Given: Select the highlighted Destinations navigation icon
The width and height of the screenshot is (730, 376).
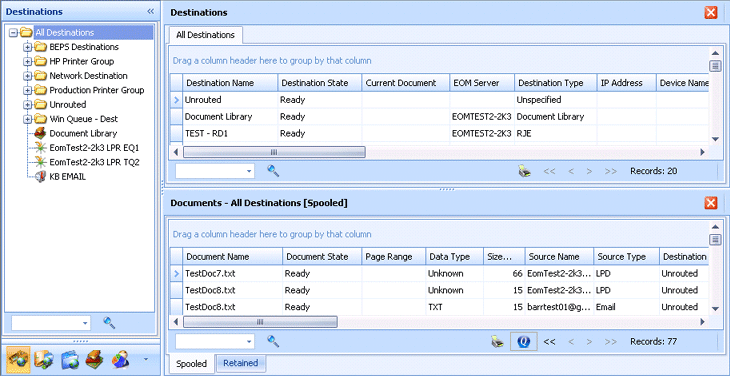Looking at the screenshot, I should (x=19, y=359).
